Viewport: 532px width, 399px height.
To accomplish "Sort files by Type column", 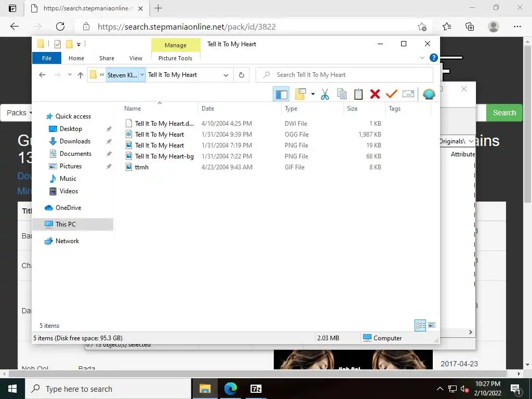I will 291,109.
